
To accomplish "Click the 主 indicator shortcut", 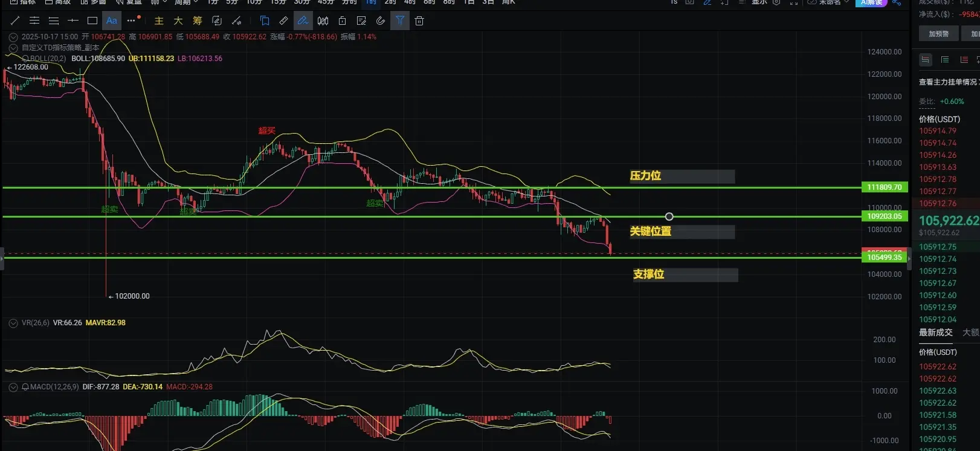I will [159, 21].
